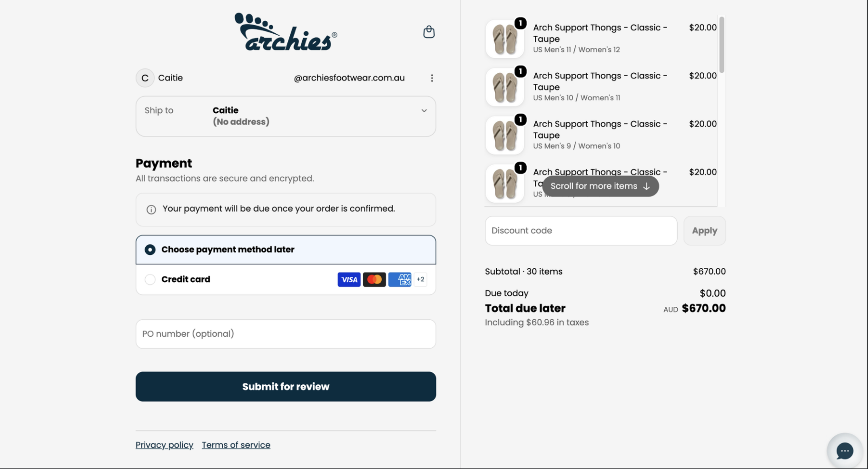Open the three-dot account options menu

(x=432, y=78)
